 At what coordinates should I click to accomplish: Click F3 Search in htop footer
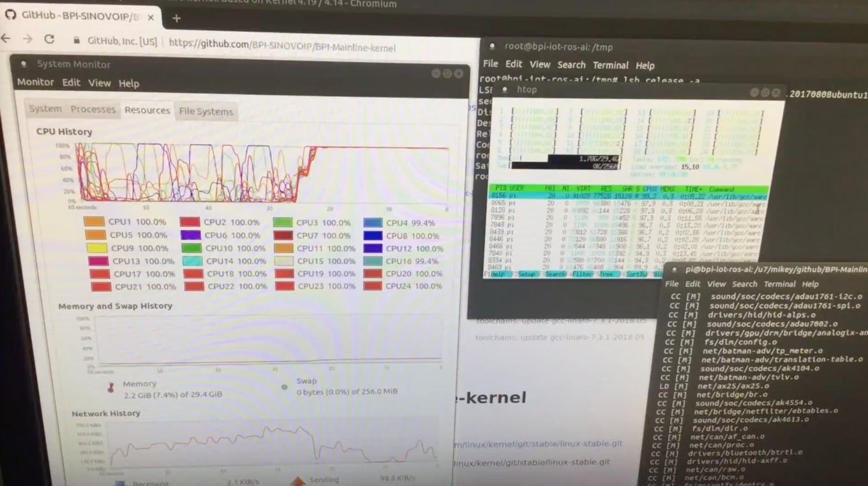553,274
